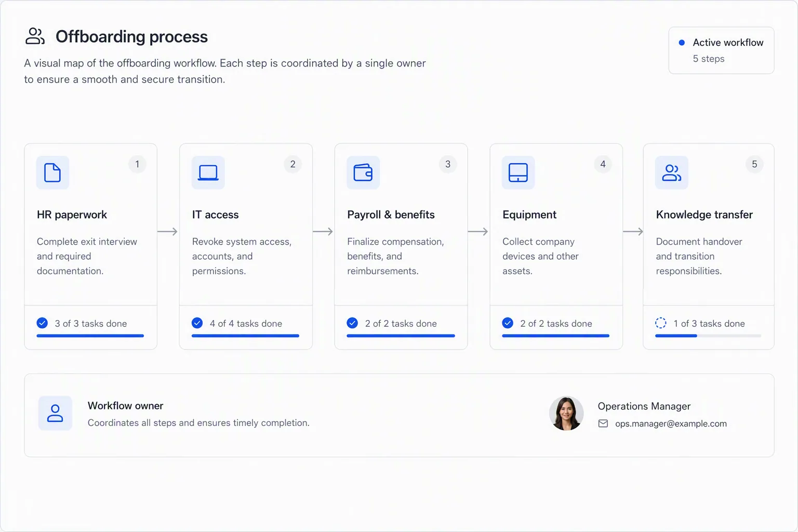This screenshot has height=532, width=798.
Task: Open the Operations Manager avatar photo
Action: [566, 414]
